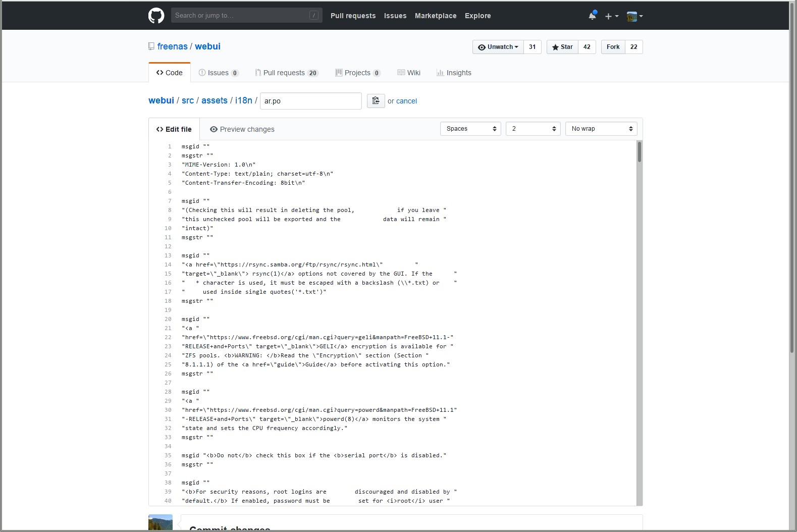
Task: Star the freenas/webui repository
Action: point(562,47)
